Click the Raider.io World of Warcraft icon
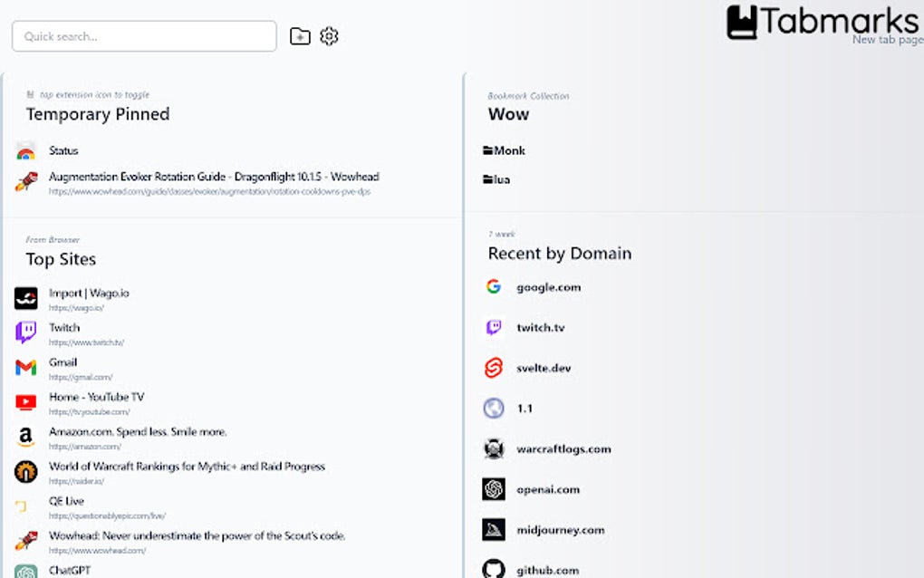The image size is (924, 578). [x=25, y=472]
